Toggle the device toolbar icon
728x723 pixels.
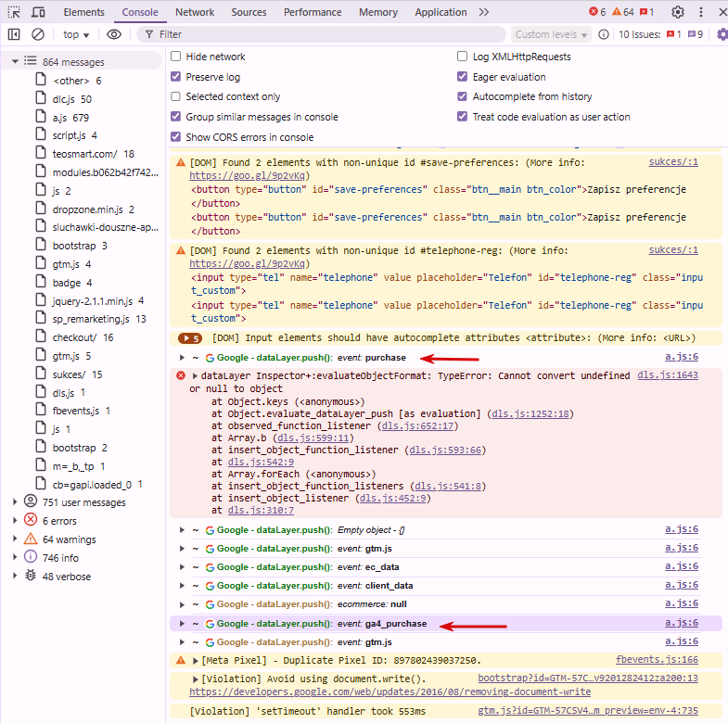[x=38, y=12]
